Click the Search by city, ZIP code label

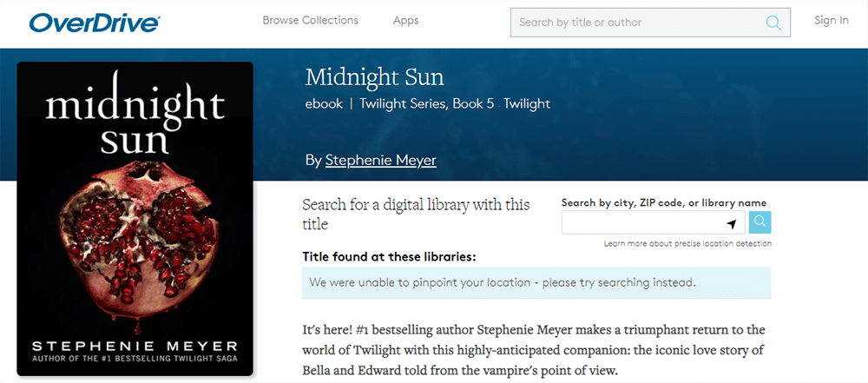[663, 202]
